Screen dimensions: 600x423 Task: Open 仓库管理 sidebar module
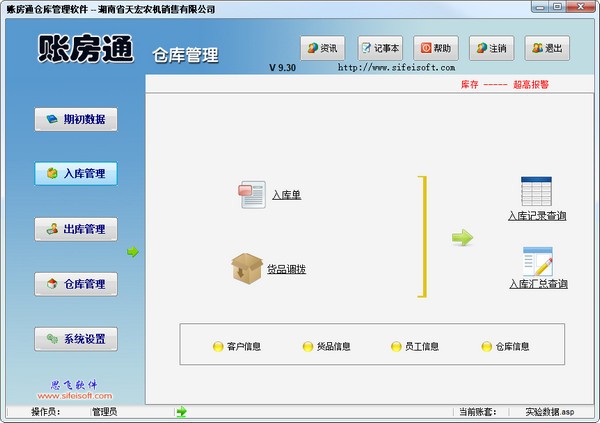(x=76, y=284)
